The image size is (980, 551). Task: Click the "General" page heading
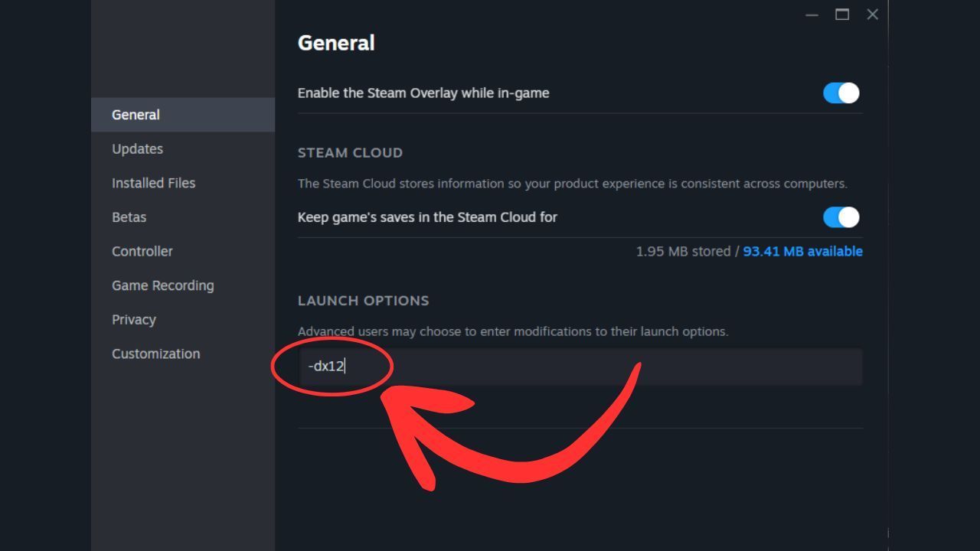point(336,43)
